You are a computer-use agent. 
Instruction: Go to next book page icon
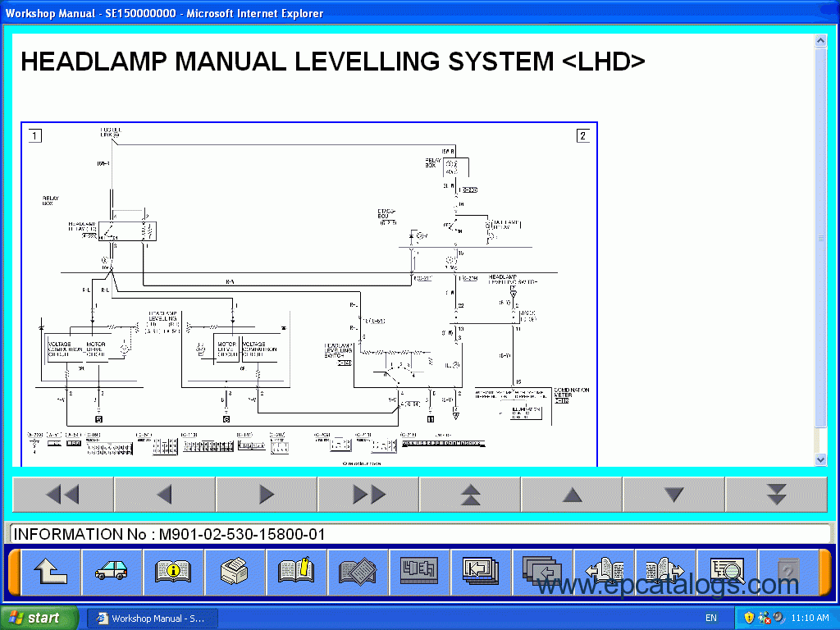[665, 572]
